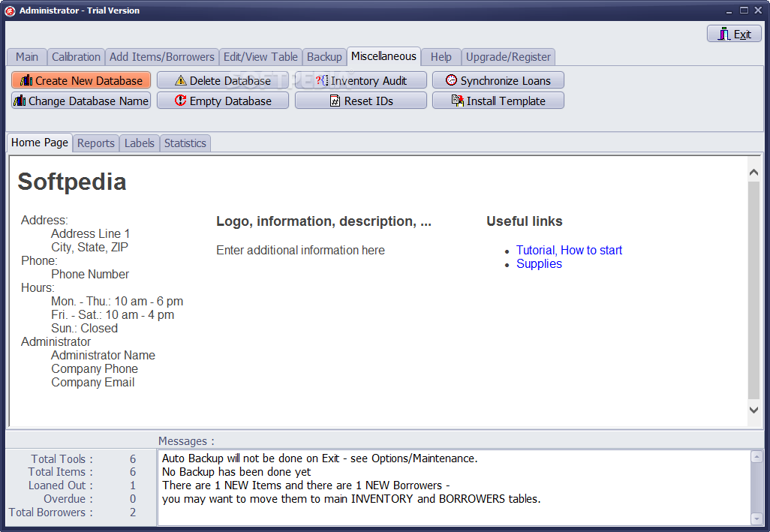Select the Home Page tab
The image size is (770, 532).
coord(40,143)
